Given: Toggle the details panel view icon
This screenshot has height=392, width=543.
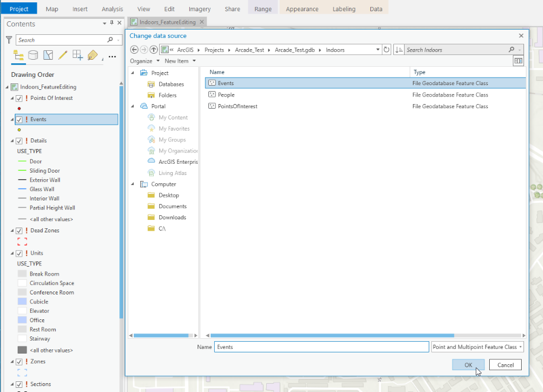Looking at the screenshot, I should [x=518, y=61].
